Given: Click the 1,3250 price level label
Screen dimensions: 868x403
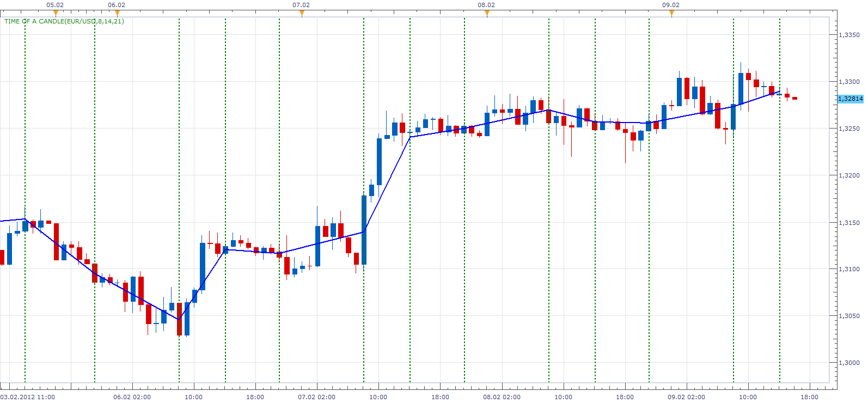Looking at the screenshot, I should coord(849,129).
